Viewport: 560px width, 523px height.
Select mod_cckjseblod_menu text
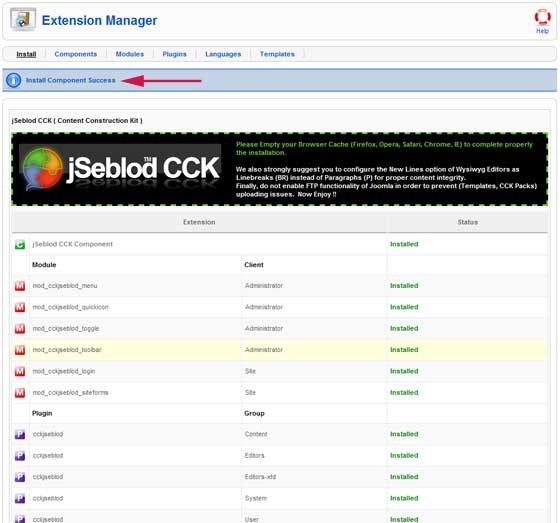point(65,286)
